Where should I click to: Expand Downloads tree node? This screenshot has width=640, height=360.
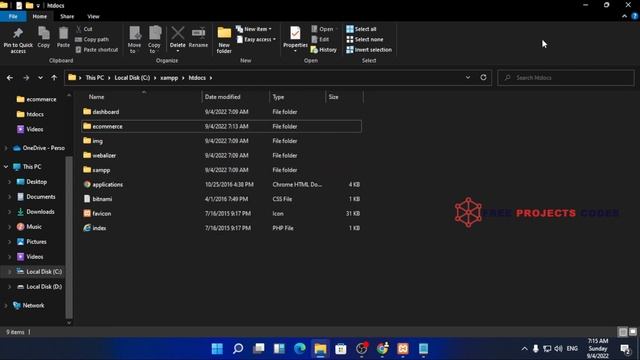pos(10,212)
